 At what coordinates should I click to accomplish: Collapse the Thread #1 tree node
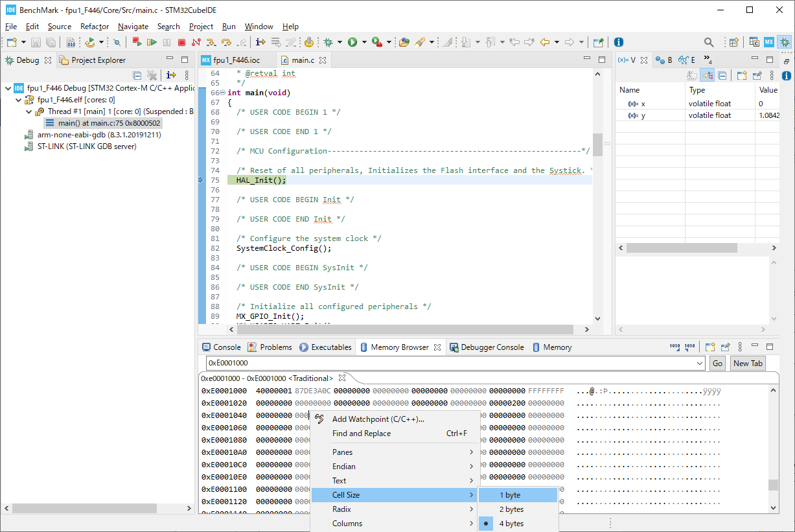click(29, 111)
